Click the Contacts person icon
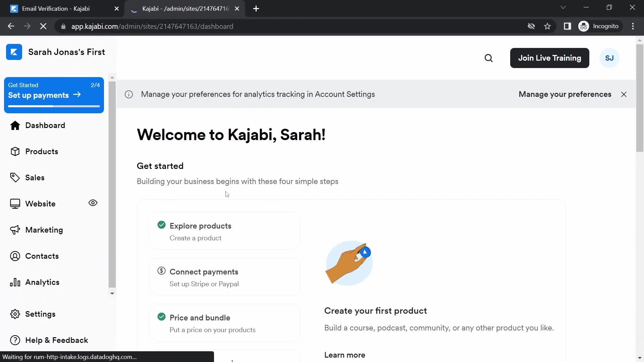 coord(15,256)
